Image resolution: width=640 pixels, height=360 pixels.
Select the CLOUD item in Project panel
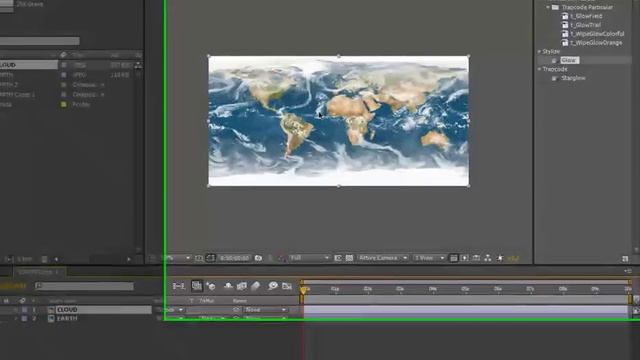click(29, 65)
